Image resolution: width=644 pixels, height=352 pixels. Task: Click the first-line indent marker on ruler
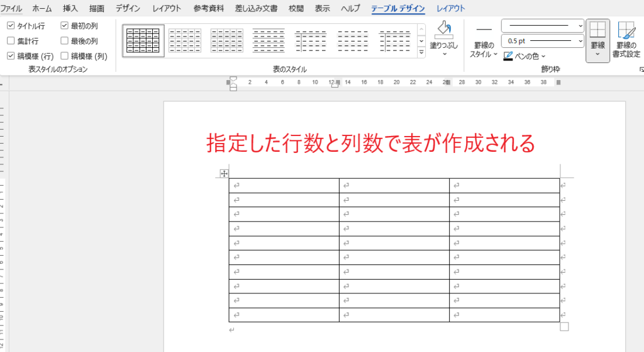tap(233, 79)
